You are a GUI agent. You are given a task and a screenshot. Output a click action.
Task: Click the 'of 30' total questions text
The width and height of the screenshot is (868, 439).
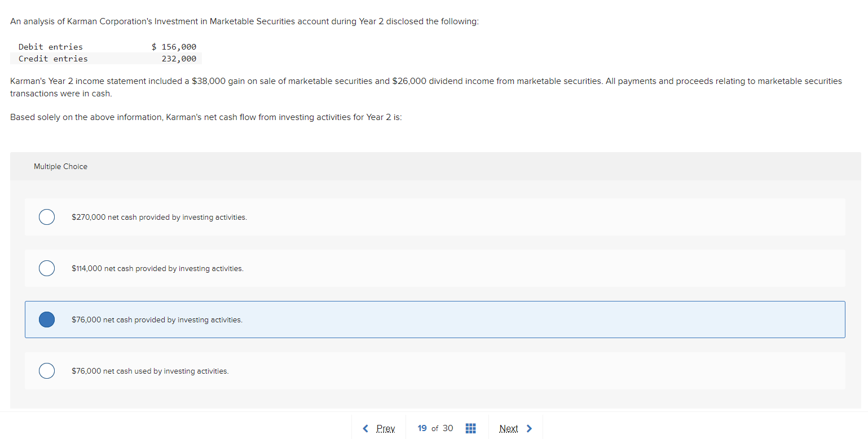[442, 428]
